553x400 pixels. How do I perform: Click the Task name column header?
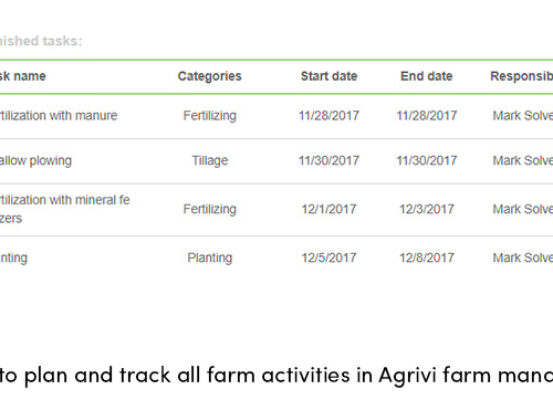(23, 76)
